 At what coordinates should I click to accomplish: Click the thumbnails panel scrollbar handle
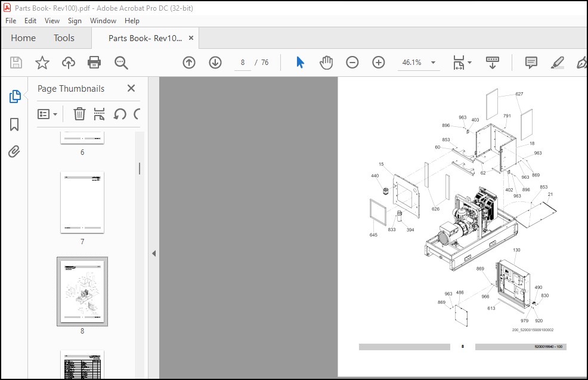[140, 169]
